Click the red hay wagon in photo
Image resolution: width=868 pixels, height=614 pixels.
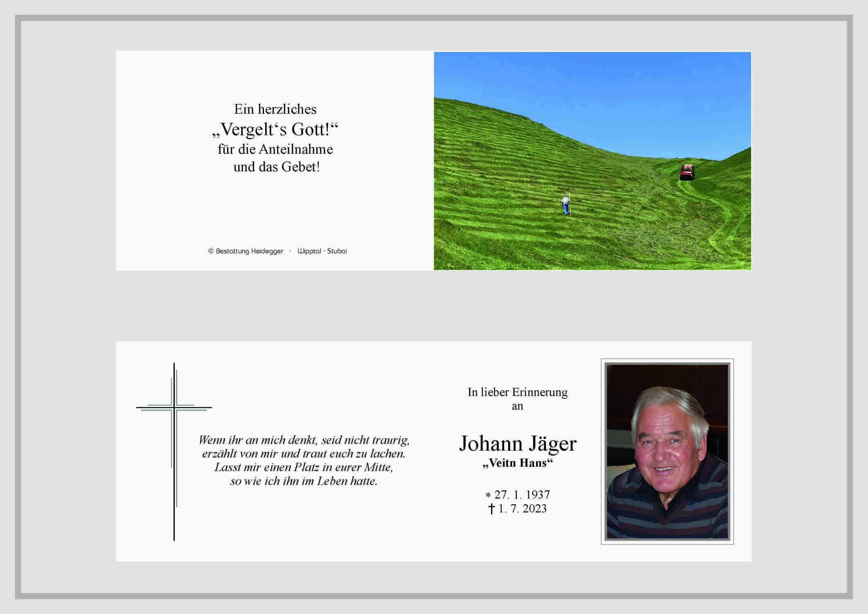688,172
